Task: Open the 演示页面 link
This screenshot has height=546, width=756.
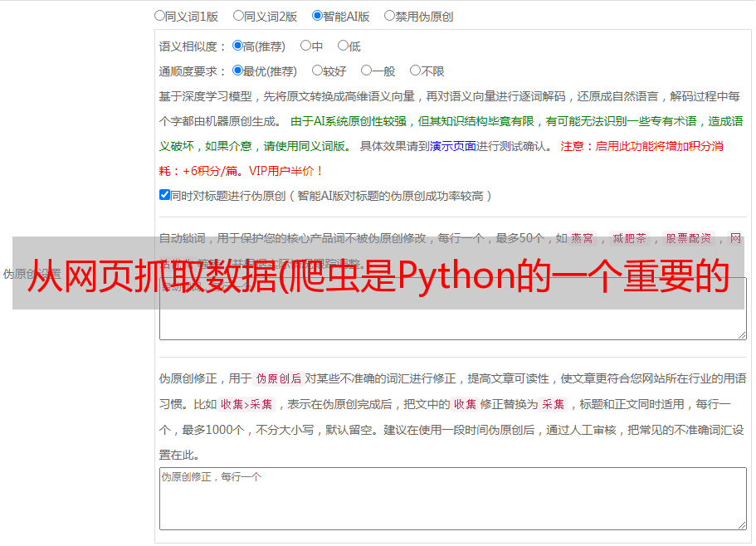Action: 453,146
